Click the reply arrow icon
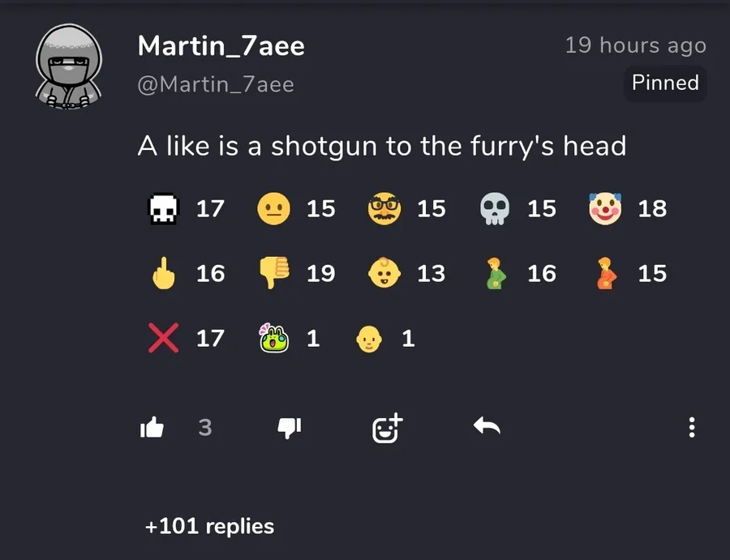 click(x=487, y=425)
